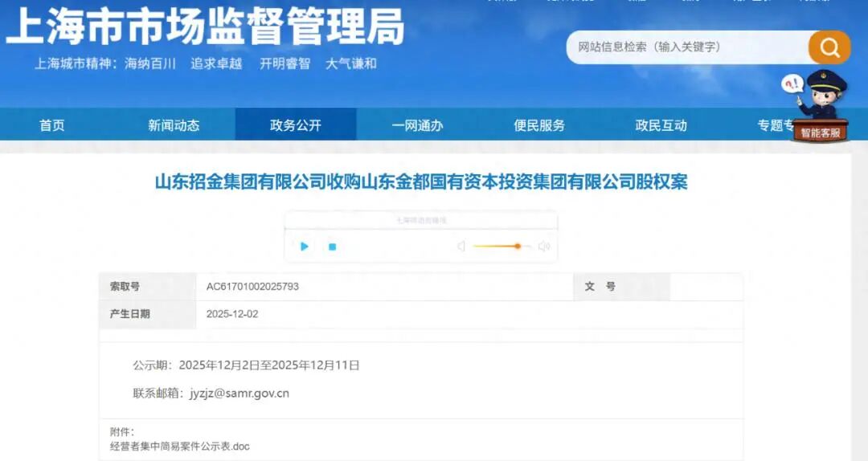Click the audio player title bar
The image size is (868, 461).
click(x=421, y=220)
